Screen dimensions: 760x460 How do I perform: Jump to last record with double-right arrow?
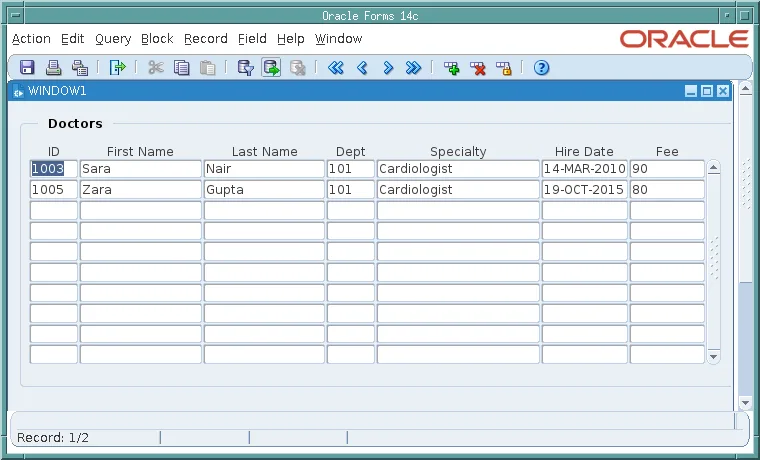[x=413, y=67]
